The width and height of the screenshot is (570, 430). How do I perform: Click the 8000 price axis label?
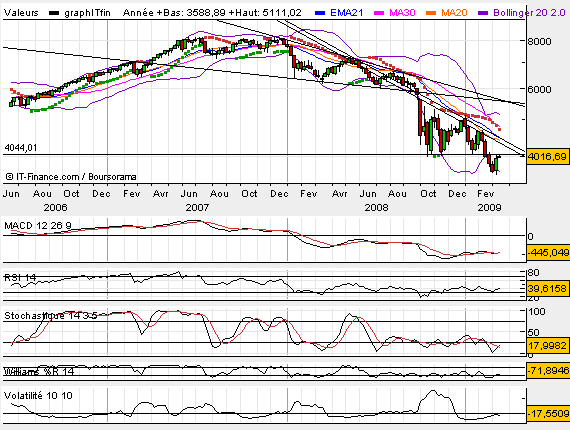pos(539,41)
